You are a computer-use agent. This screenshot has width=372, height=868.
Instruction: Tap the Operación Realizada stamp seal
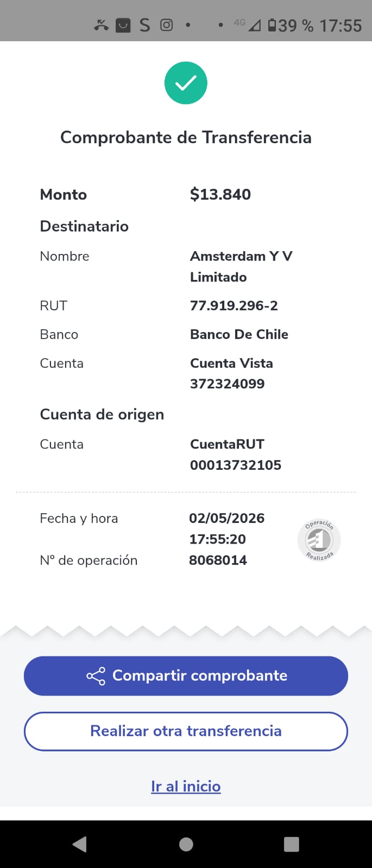point(319,540)
